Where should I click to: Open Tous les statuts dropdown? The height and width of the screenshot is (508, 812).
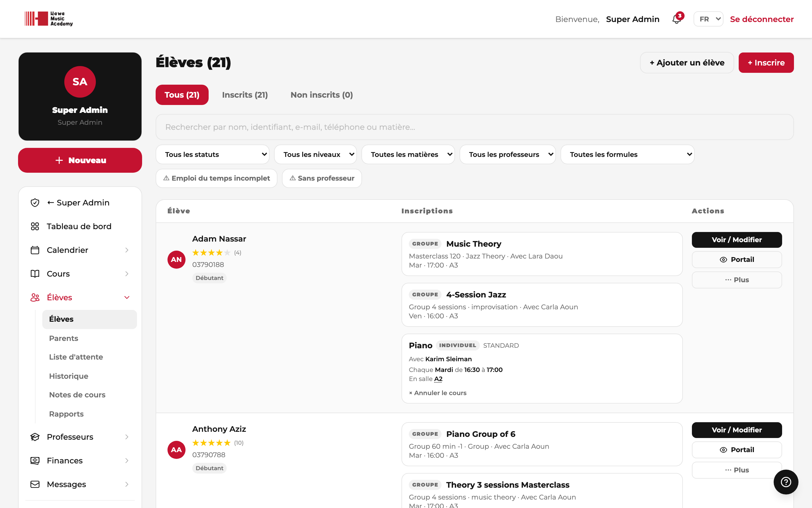pyautogui.click(x=212, y=155)
